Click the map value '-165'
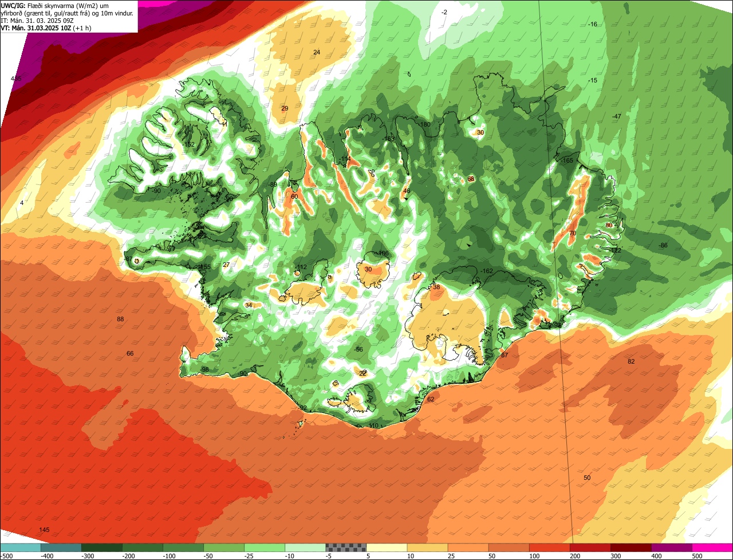 (x=567, y=161)
